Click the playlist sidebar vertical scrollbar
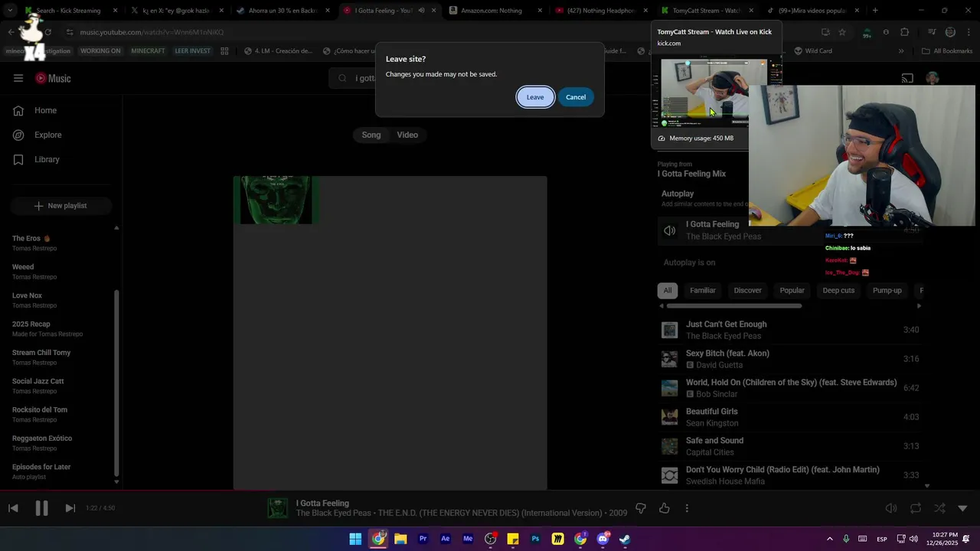 tap(116, 383)
